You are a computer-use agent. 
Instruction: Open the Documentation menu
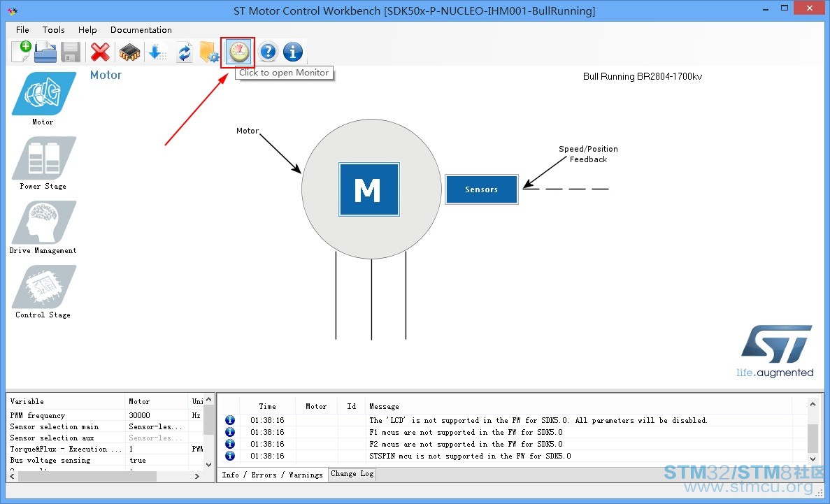tap(141, 29)
